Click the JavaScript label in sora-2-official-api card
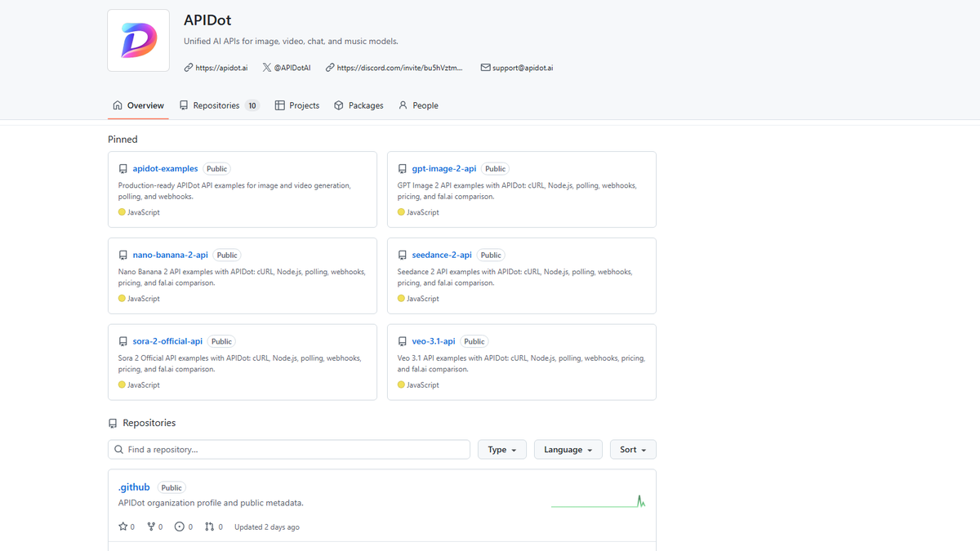 144,385
